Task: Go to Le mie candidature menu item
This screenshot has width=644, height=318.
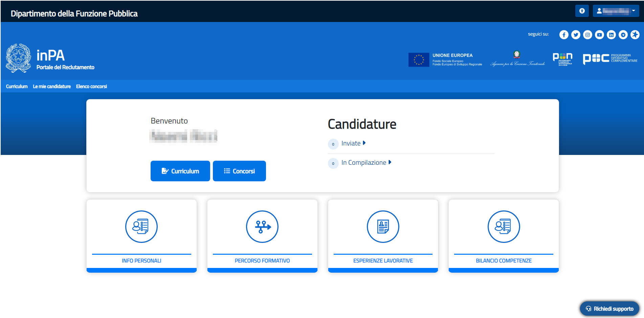Action: coord(52,87)
